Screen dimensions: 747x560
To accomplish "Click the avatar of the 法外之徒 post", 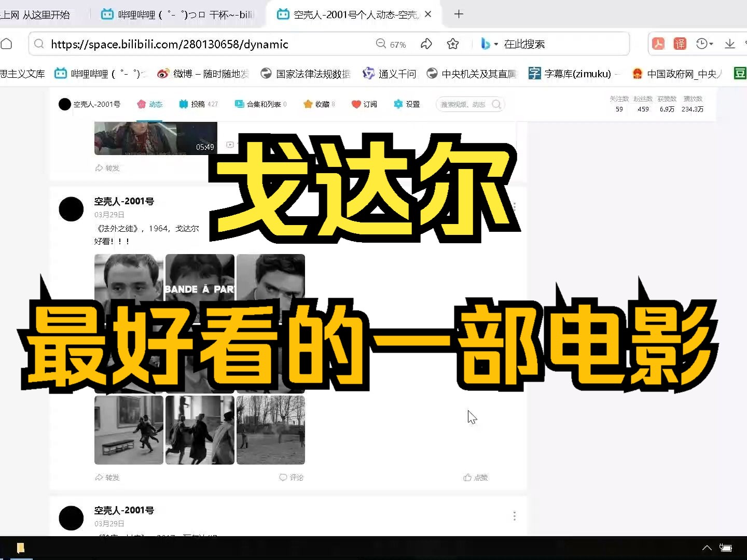I will pyautogui.click(x=71, y=209).
